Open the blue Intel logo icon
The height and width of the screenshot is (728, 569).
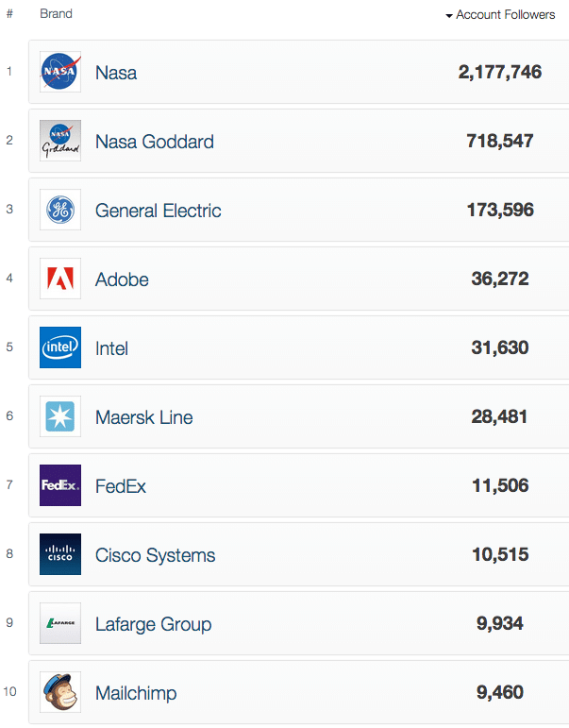[x=60, y=347]
